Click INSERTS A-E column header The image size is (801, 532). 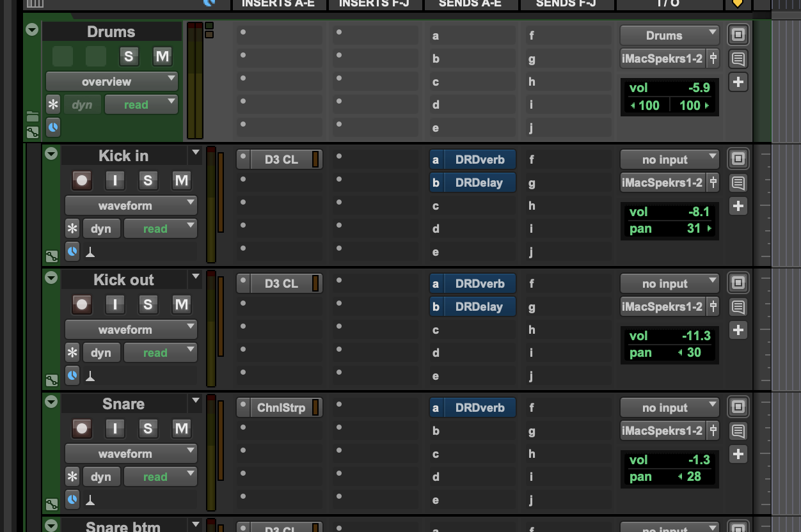[278, 4]
